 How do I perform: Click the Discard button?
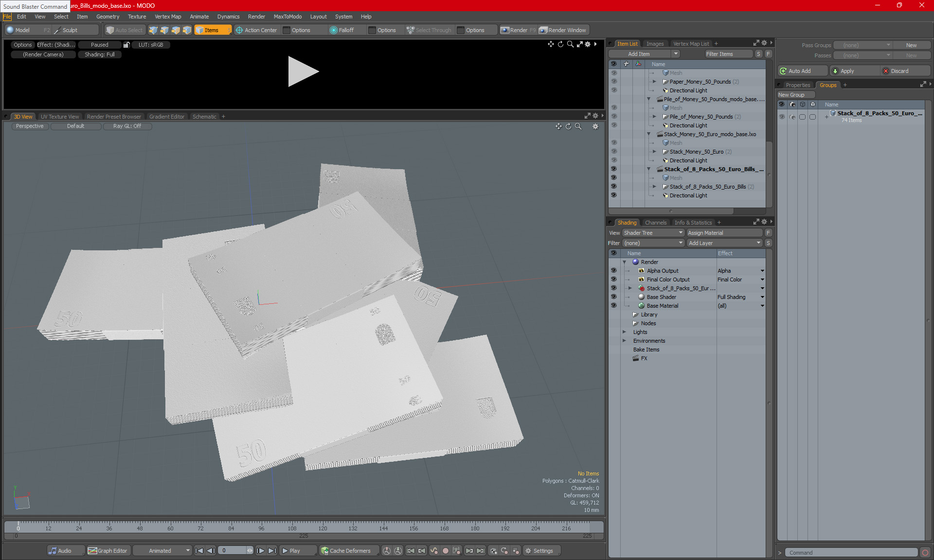coord(905,71)
